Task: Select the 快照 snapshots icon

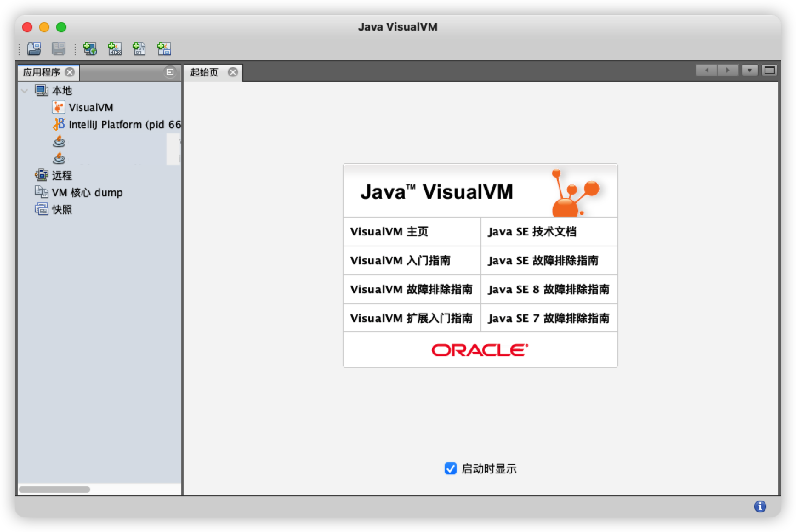Action: click(x=41, y=209)
